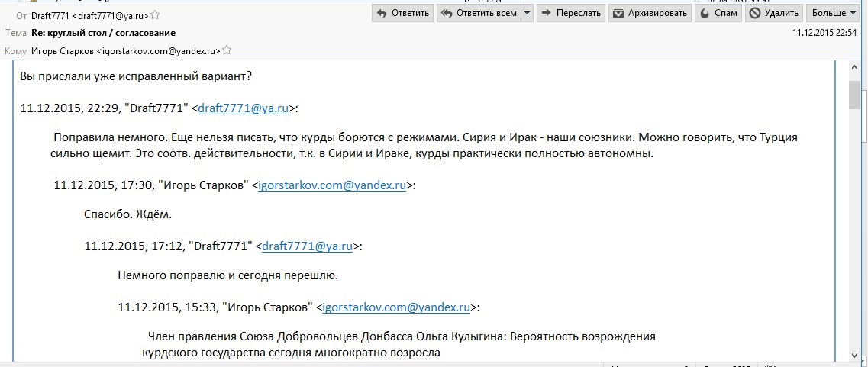Click the Ответить (Reply) button
Screen dimensions: 868x367
(402, 13)
